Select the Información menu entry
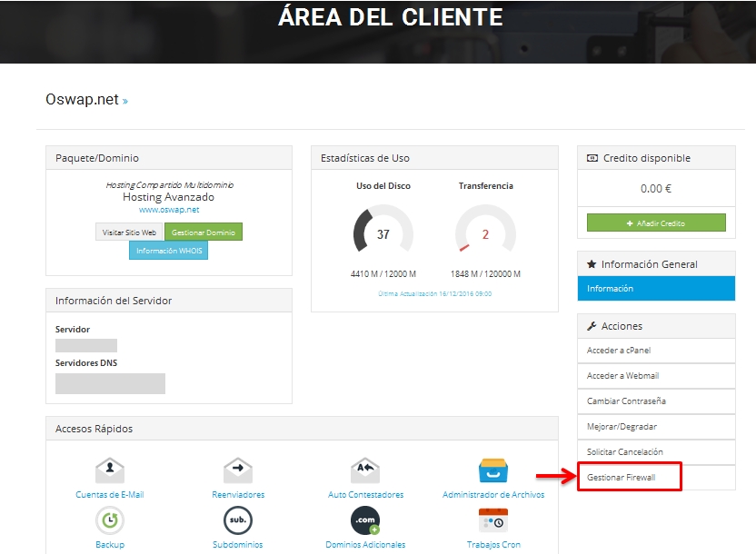 pyautogui.click(x=656, y=288)
